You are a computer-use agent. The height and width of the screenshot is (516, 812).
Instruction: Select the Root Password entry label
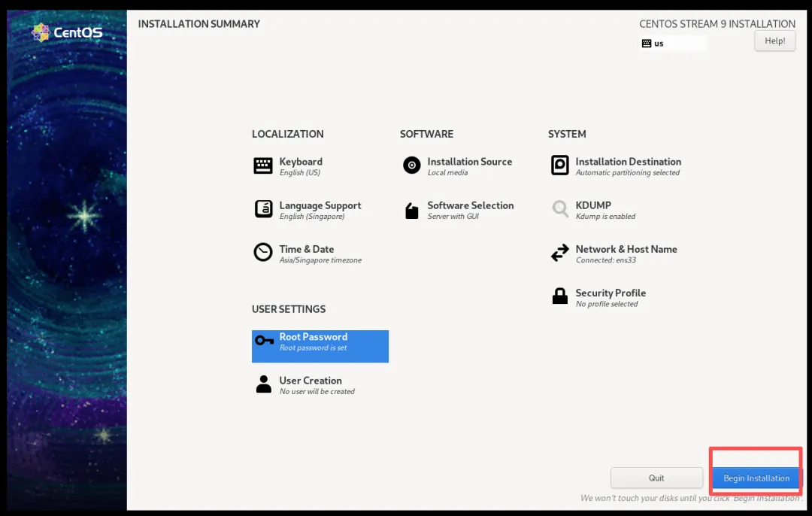(x=314, y=337)
